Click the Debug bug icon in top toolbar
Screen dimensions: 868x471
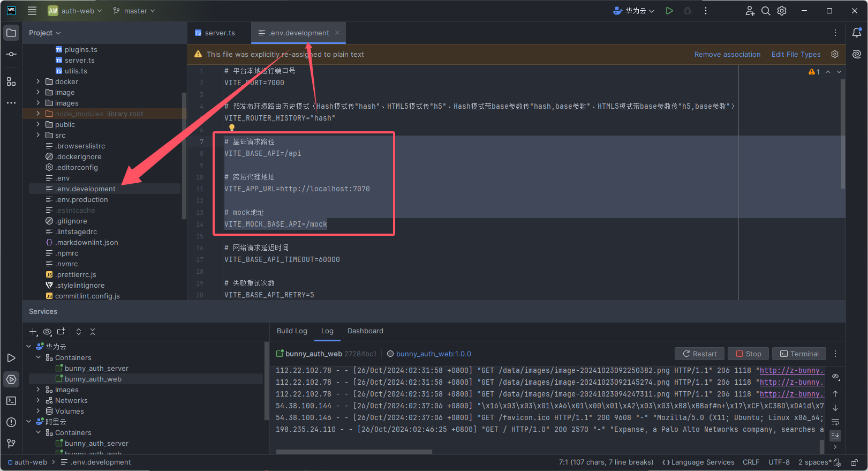[688, 11]
